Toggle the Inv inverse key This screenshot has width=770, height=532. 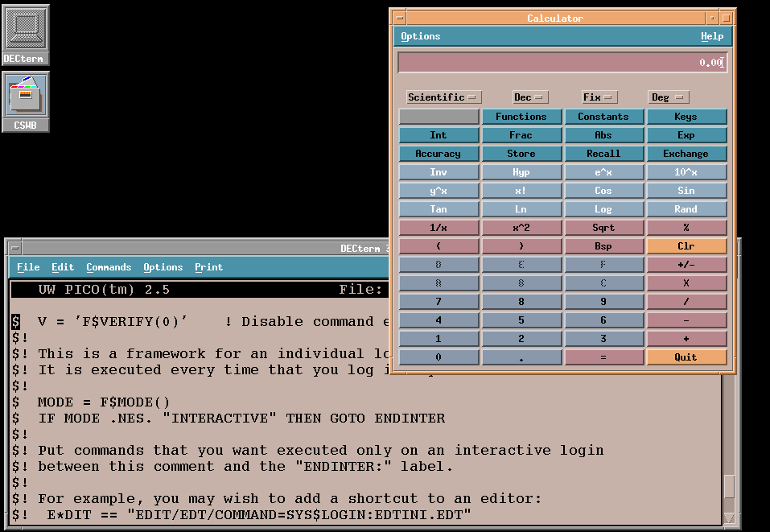point(439,172)
